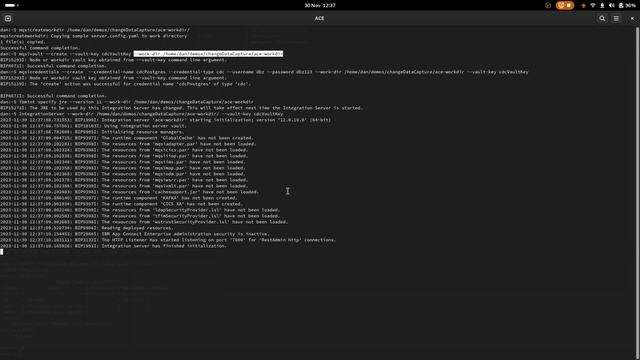Viewport: 640px width, 360px height.
Task: Click the 'ldapSecurityProvider.lsl' log line
Action: [x=140, y=210]
